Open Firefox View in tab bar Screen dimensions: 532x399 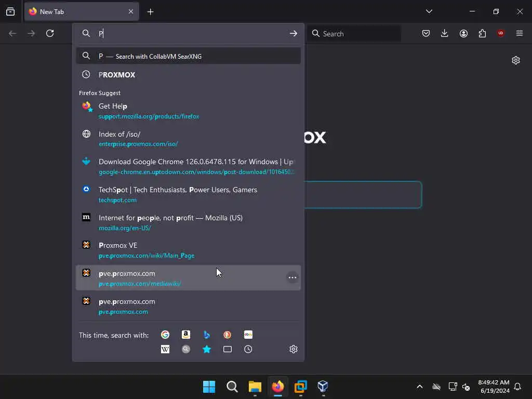click(10, 11)
